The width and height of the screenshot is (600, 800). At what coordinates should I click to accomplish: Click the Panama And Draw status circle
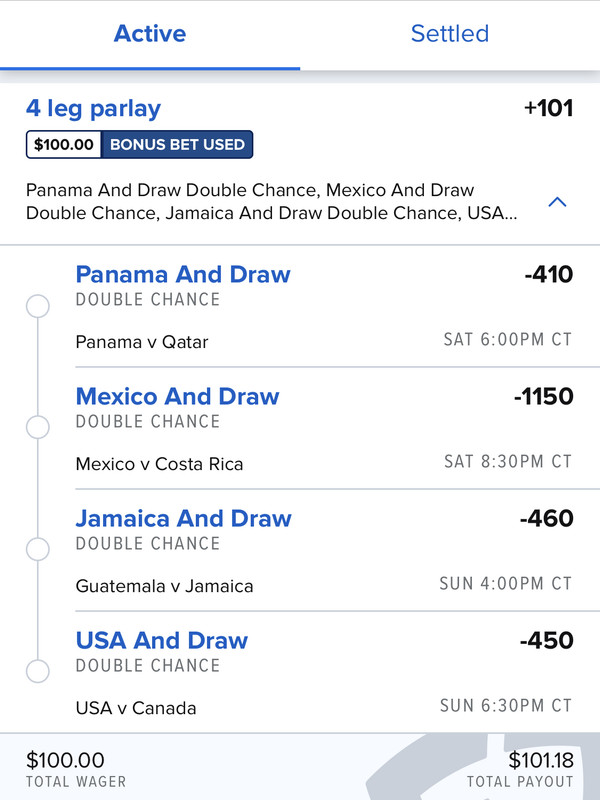tap(38, 306)
